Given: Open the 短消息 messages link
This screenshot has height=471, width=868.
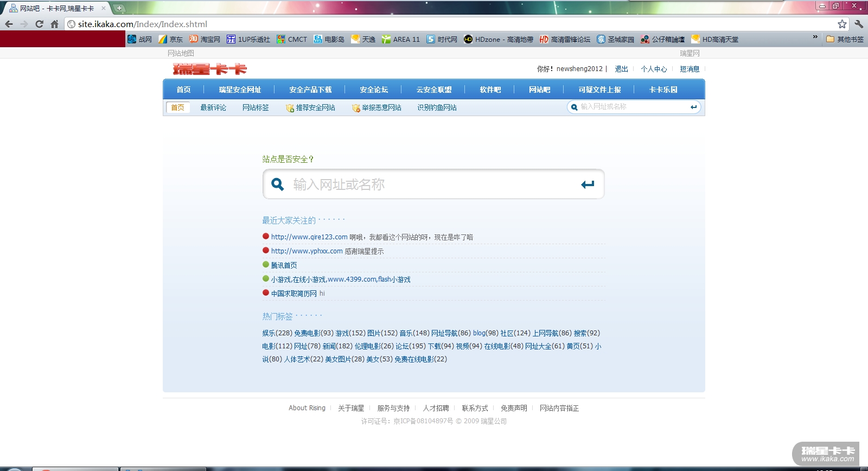Looking at the screenshot, I should 690,69.
